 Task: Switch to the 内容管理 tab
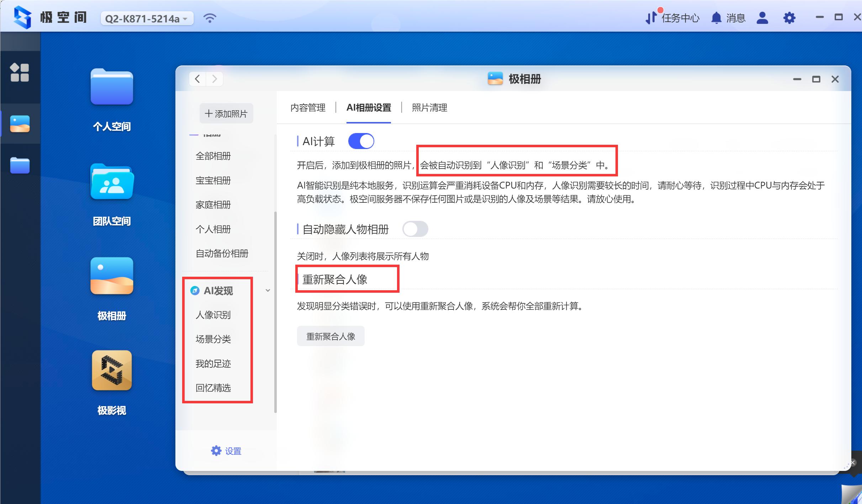click(308, 108)
